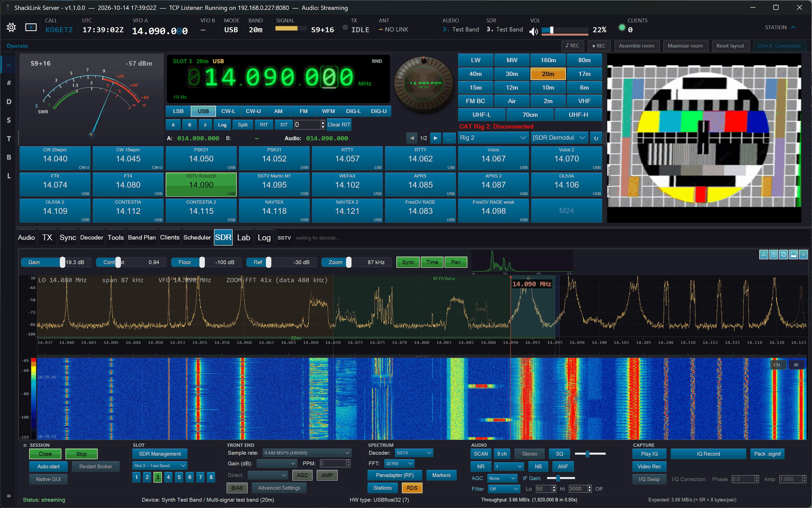
Task: Open the Rig 2 dropdown
Action: click(493, 138)
